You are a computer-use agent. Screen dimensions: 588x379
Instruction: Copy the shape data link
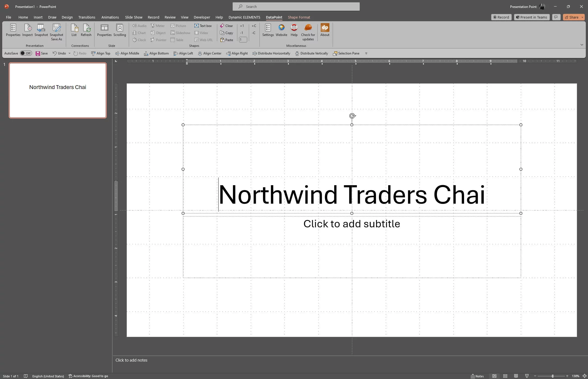(226, 33)
